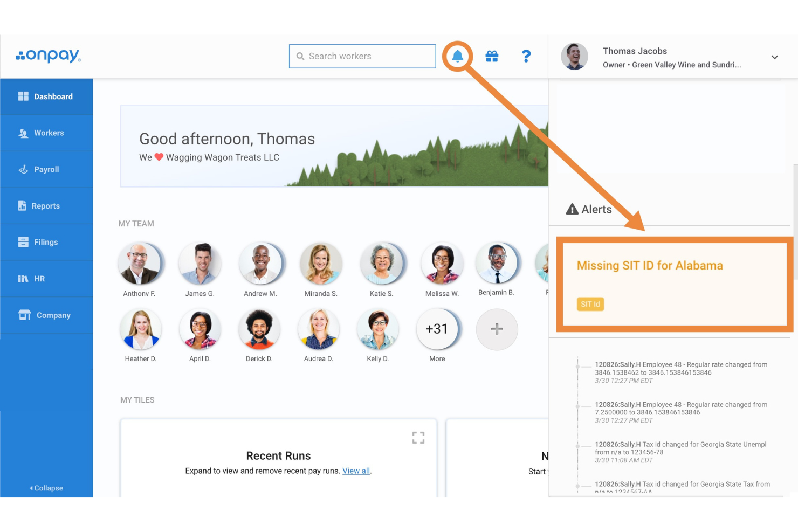Show 31 more team members
798x532 pixels.
point(437,329)
